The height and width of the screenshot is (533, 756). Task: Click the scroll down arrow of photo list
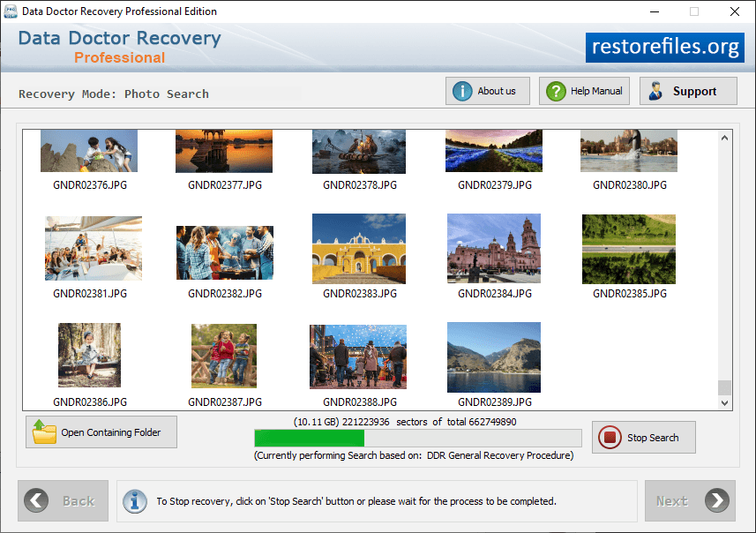point(724,402)
